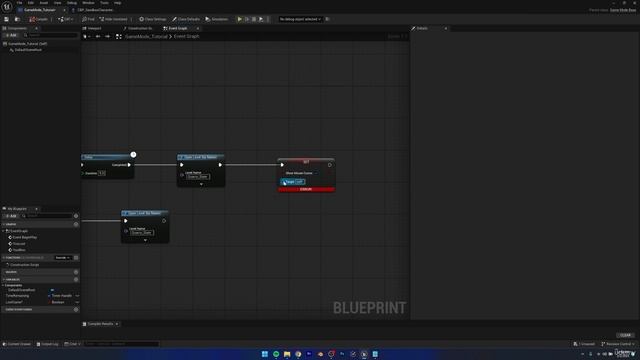Select Event BeginPlay in My Blueprint
Image resolution: width=640 pixels, height=360 pixels.
(x=24, y=237)
